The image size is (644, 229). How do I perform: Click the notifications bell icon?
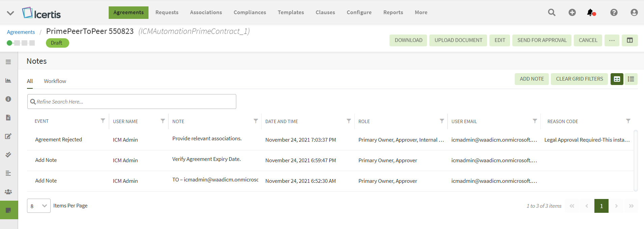(x=591, y=12)
